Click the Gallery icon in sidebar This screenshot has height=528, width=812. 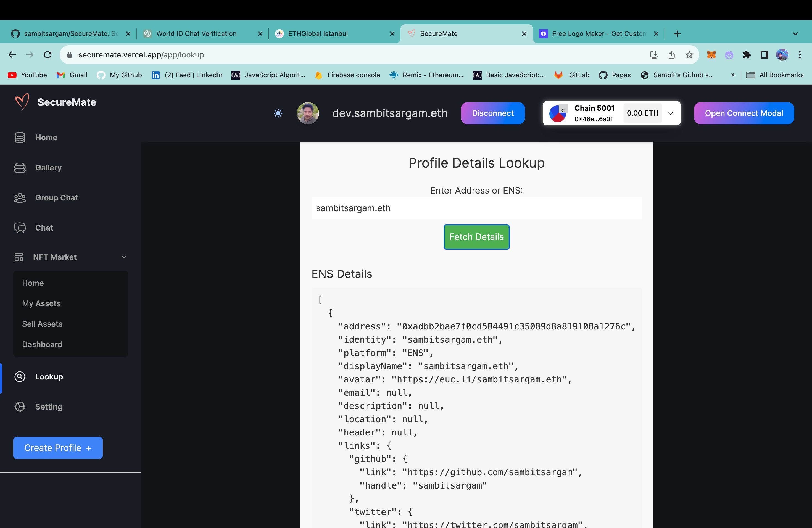(x=20, y=167)
